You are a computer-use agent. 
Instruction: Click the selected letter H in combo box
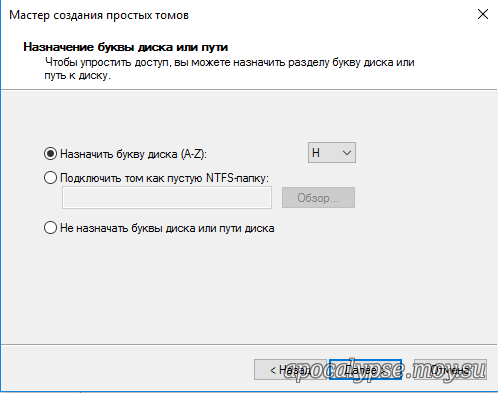coord(316,153)
